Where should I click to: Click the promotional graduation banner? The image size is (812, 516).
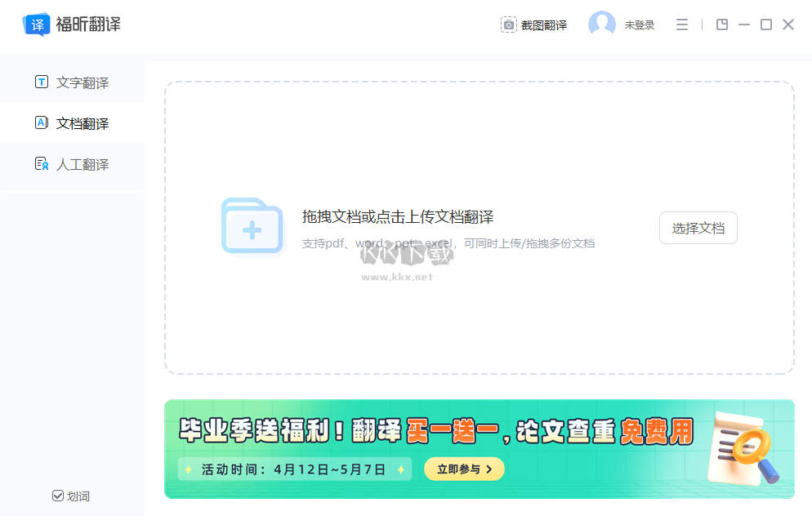click(x=480, y=449)
